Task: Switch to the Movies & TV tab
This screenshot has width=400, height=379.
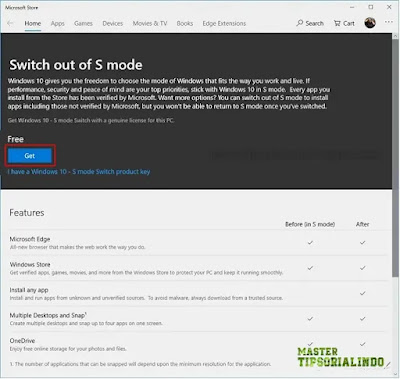Action: point(150,23)
